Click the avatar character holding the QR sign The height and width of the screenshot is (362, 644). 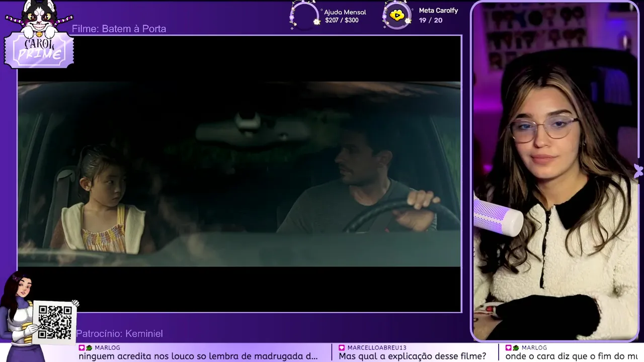(23, 317)
